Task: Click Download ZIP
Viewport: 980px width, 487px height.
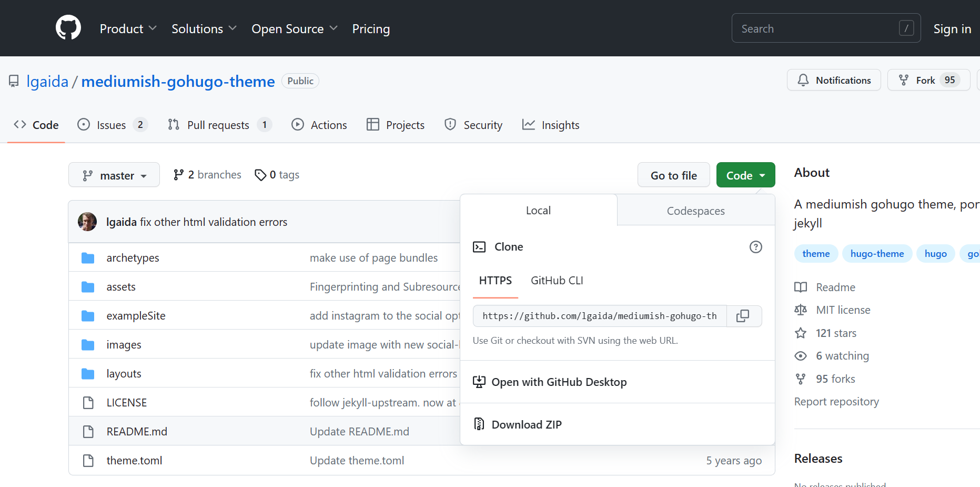Action: [x=527, y=424]
